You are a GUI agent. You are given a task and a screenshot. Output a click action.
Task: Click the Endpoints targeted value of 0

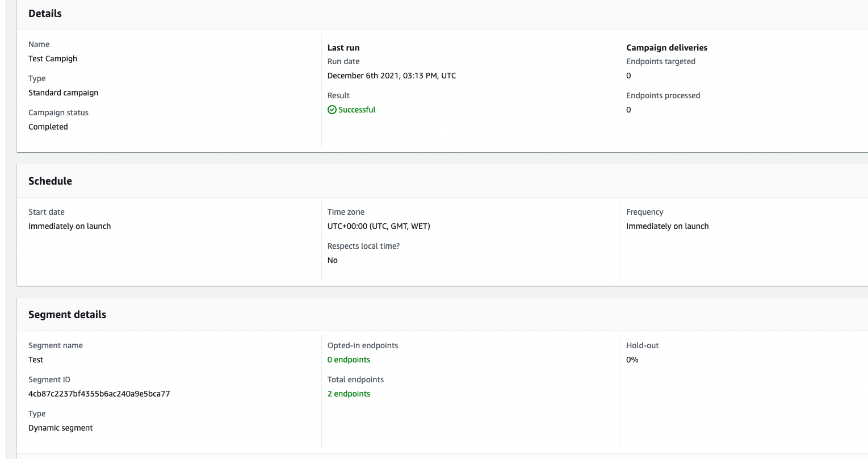point(628,75)
